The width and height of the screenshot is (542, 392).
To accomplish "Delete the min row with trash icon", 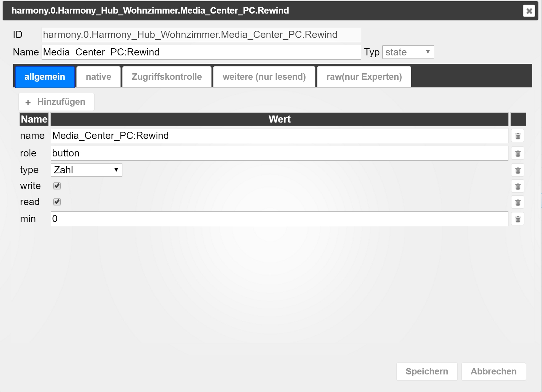I will [x=518, y=219].
